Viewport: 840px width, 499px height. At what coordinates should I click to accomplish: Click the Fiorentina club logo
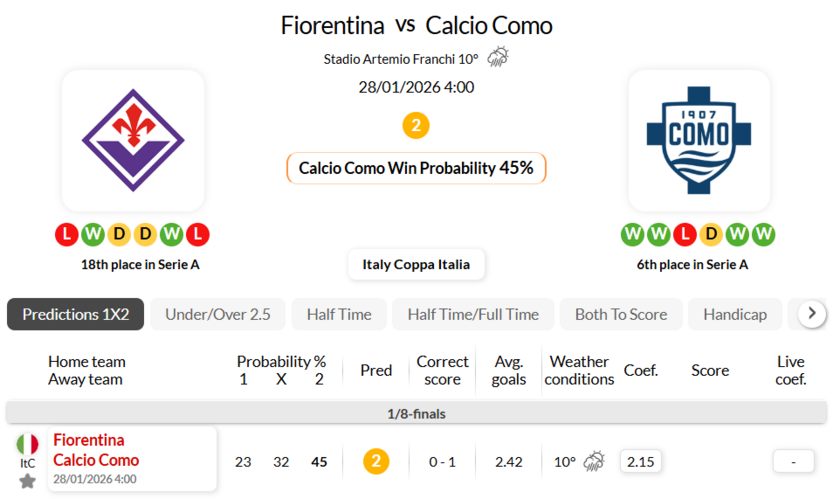tap(133, 140)
